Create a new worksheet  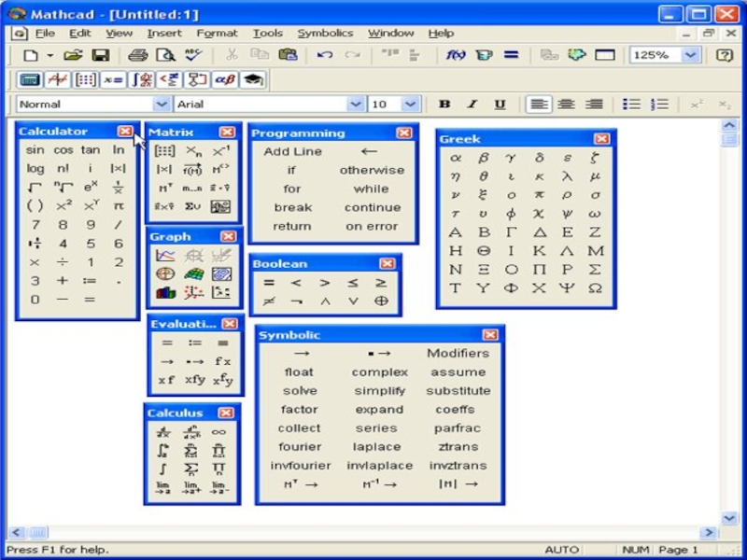pyautogui.click(x=31, y=55)
